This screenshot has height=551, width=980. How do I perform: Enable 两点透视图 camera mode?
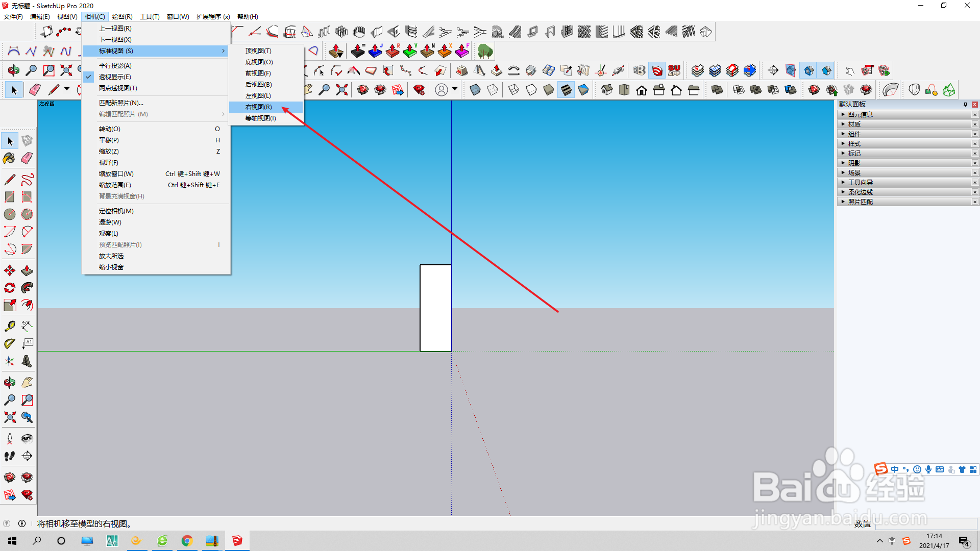118,88
